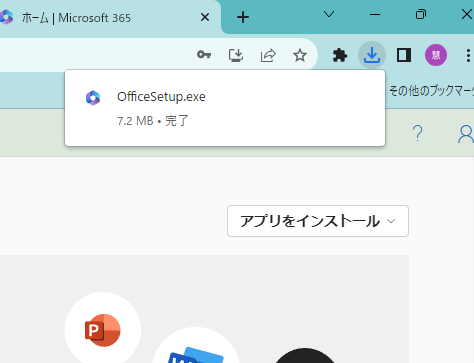Open the purple profile avatar
This screenshot has width=474, height=363.
coord(436,55)
